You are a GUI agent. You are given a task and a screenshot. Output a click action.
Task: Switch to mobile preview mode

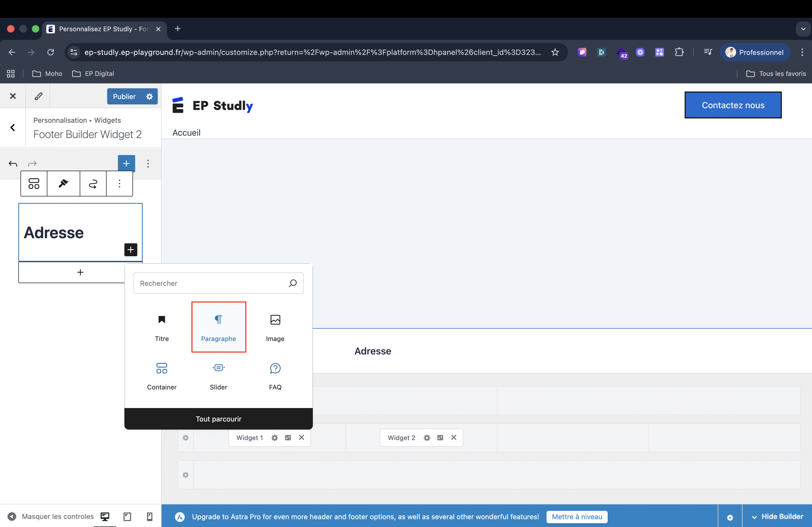coord(149,516)
